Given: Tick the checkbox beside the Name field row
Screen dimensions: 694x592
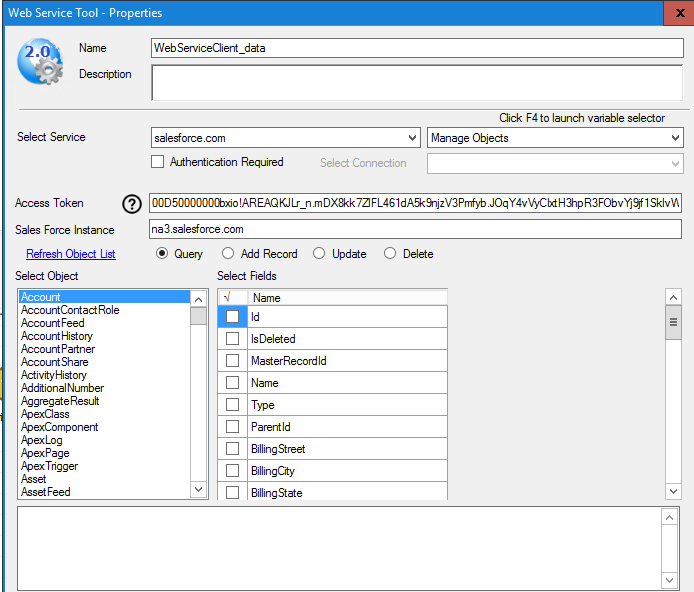Looking at the screenshot, I should coord(232,383).
